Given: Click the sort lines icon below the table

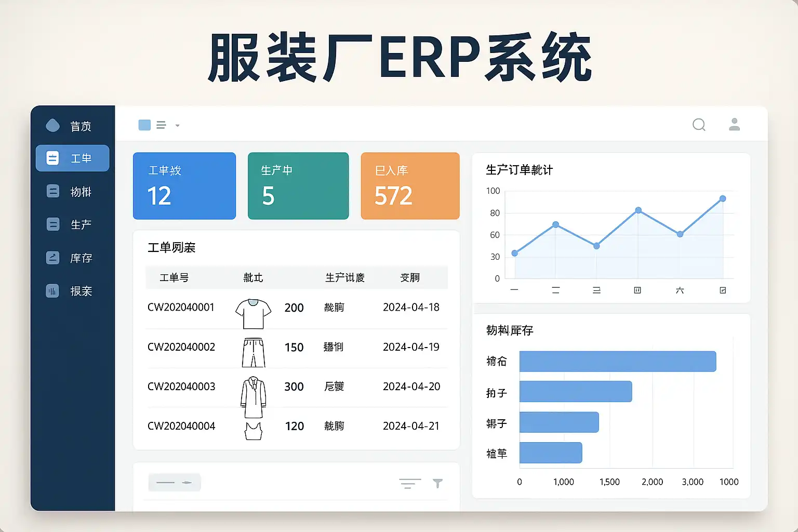Looking at the screenshot, I should [410, 484].
